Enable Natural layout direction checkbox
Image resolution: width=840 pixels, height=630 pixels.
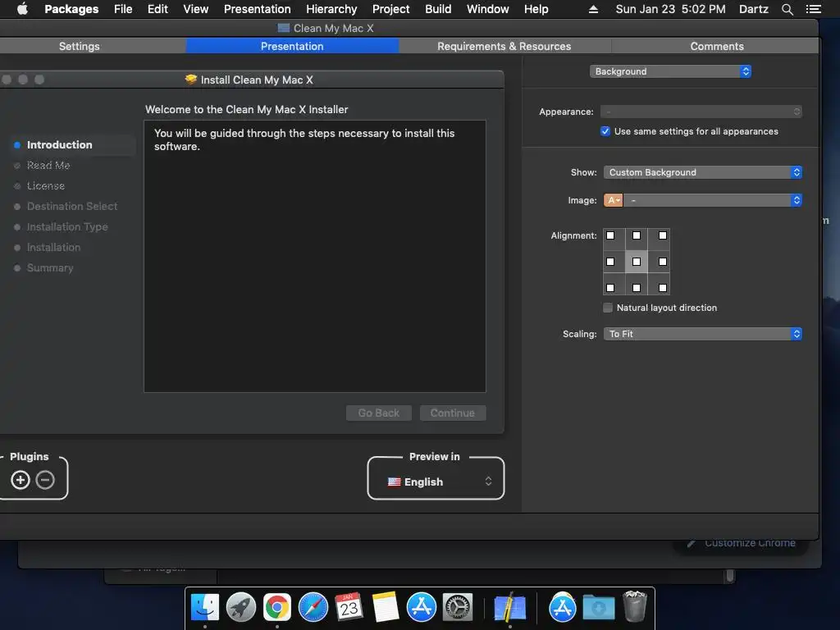(608, 308)
